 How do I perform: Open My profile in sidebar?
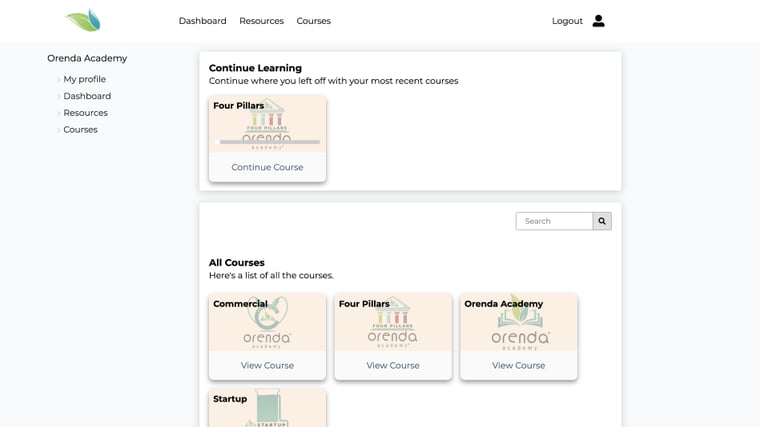pyautogui.click(x=84, y=79)
